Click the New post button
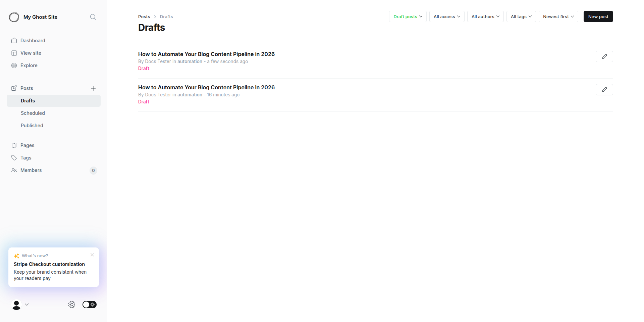644x322 pixels. [x=598, y=16]
